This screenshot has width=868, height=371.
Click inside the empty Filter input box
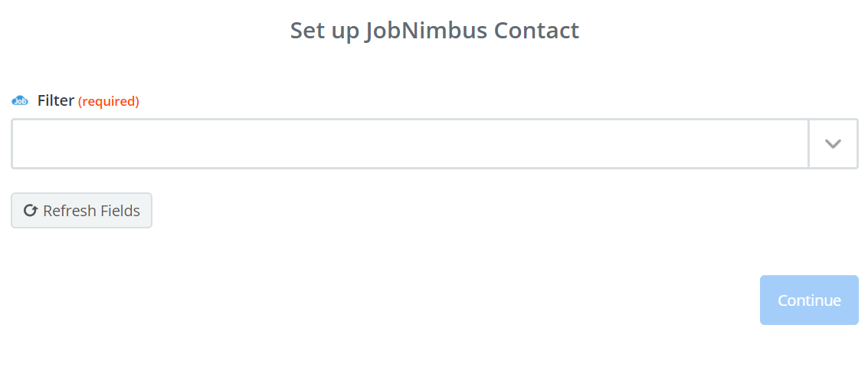coord(410,143)
